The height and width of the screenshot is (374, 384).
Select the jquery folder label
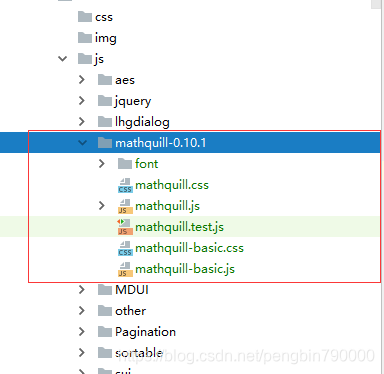pyautogui.click(x=133, y=101)
